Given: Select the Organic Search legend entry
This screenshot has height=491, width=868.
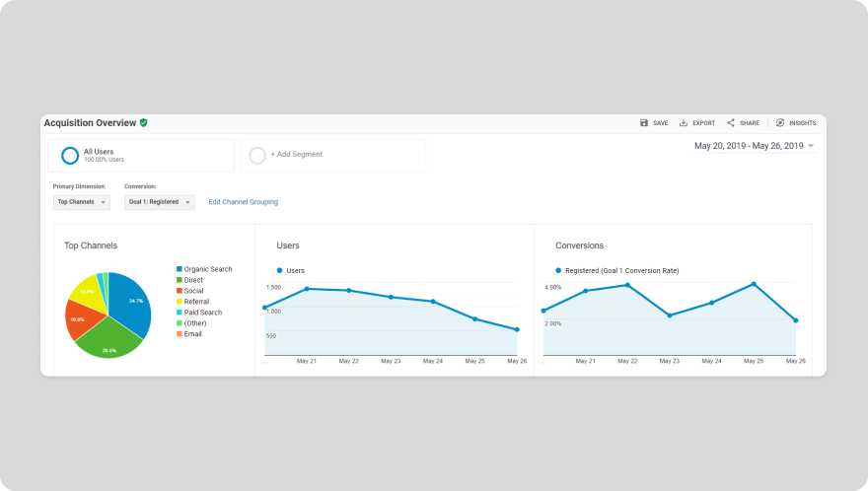Looking at the screenshot, I should (208, 269).
